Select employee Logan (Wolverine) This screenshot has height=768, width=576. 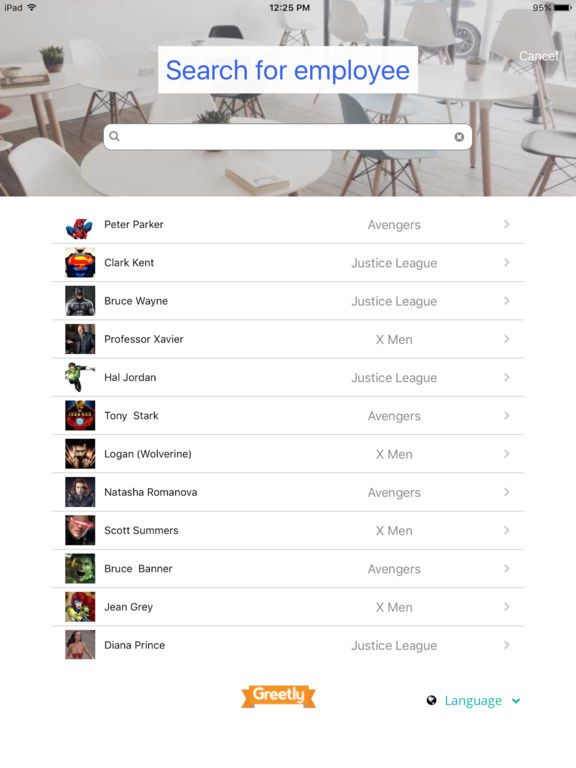[x=288, y=454]
